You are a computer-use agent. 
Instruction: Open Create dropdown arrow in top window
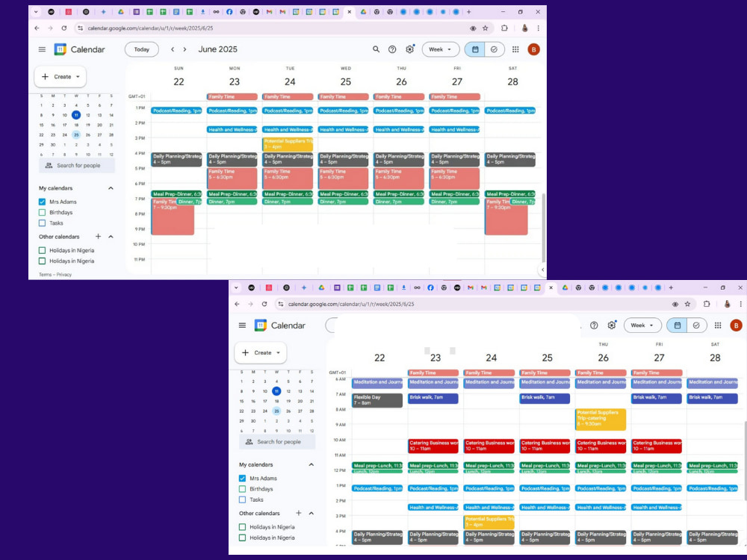(x=78, y=77)
